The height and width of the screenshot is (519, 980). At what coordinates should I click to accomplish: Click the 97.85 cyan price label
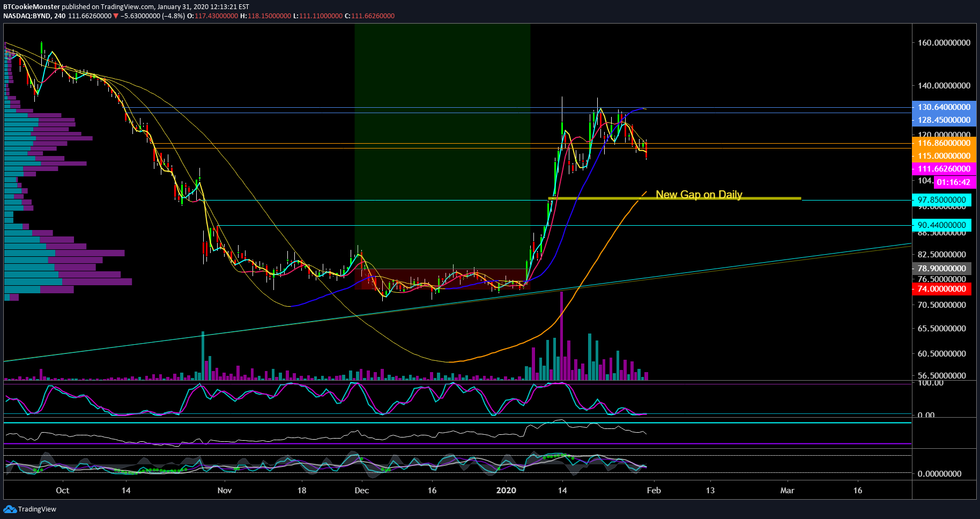[941, 200]
